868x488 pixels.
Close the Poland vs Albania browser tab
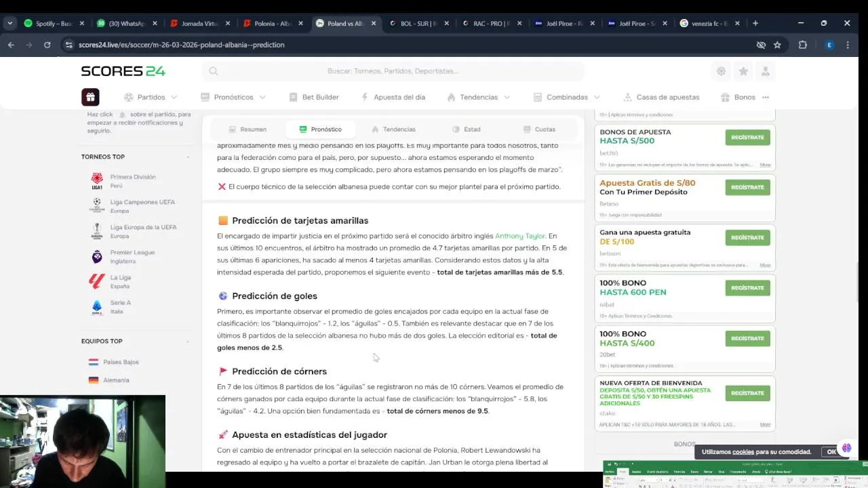[x=374, y=23]
